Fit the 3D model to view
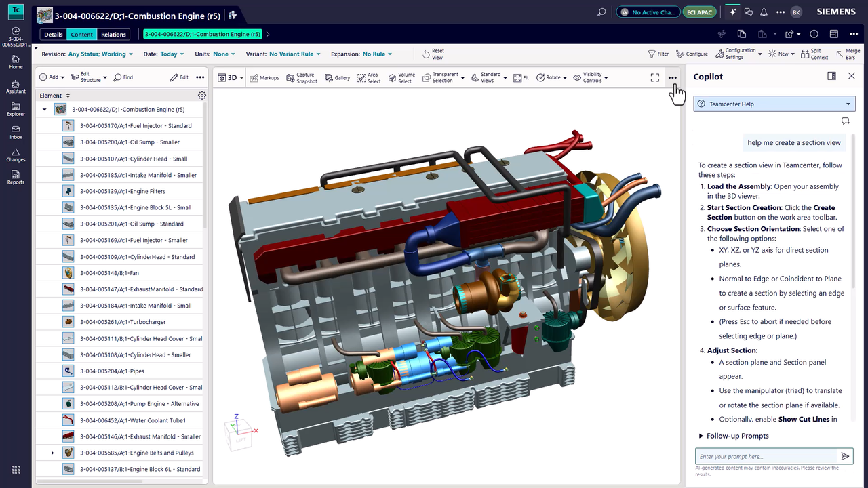The image size is (868, 488). point(521,78)
